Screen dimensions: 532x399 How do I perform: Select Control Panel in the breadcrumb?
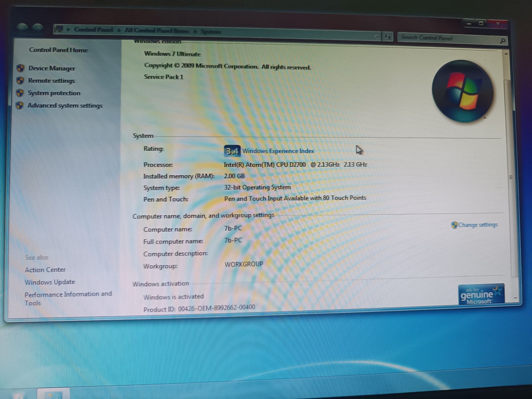tap(93, 30)
